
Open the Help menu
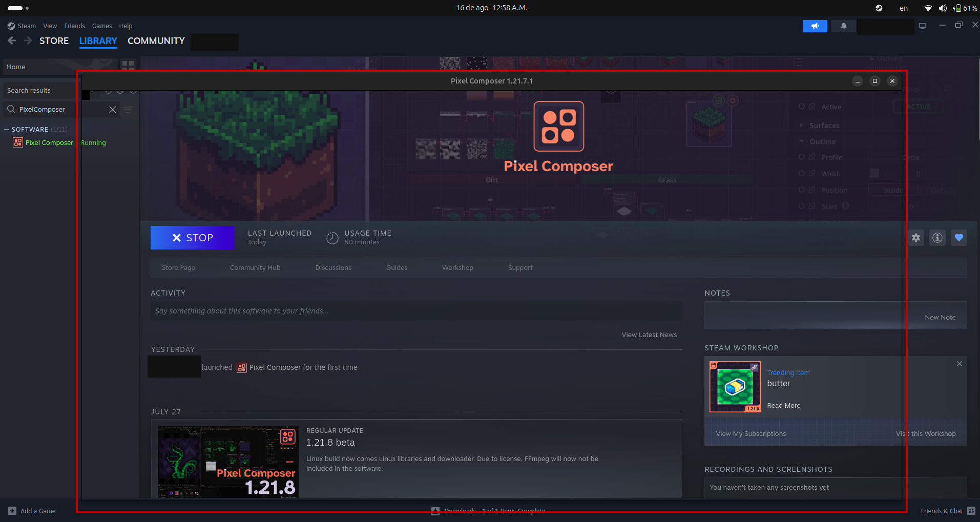pyautogui.click(x=126, y=26)
